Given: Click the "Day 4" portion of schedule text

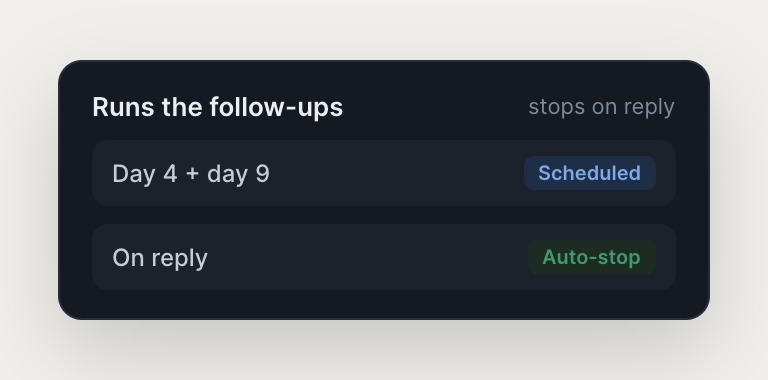Looking at the screenshot, I should click(x=145, y=173).
